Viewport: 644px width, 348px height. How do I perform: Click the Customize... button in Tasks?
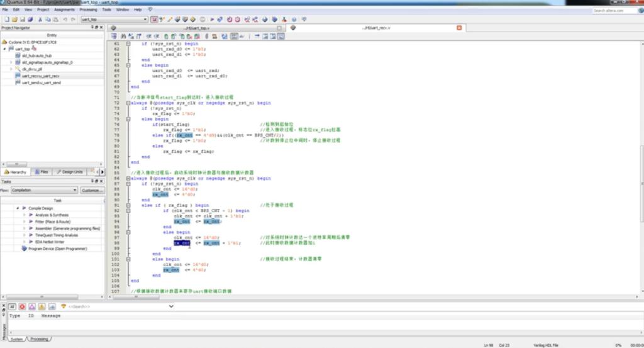pyautogui.click(x=92, y=190)
